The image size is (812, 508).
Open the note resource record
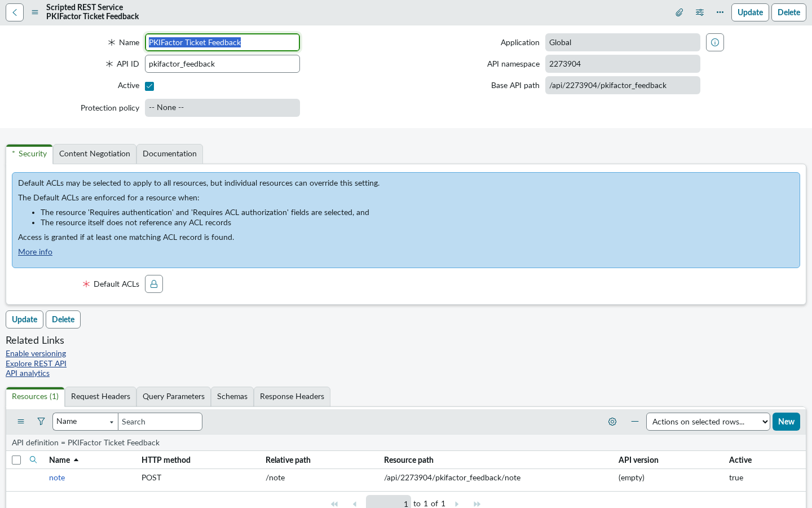click(57, 478)
